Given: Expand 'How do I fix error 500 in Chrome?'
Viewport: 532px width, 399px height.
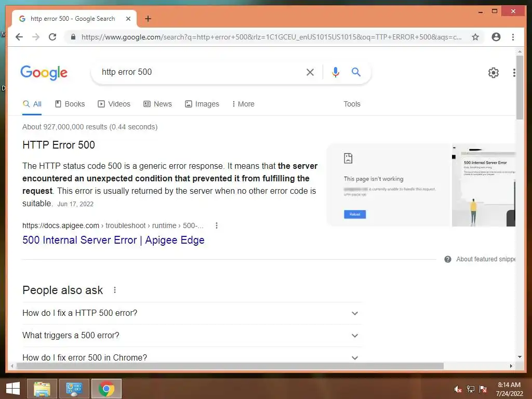Looking at the screenshot, I should pos(192,357).
